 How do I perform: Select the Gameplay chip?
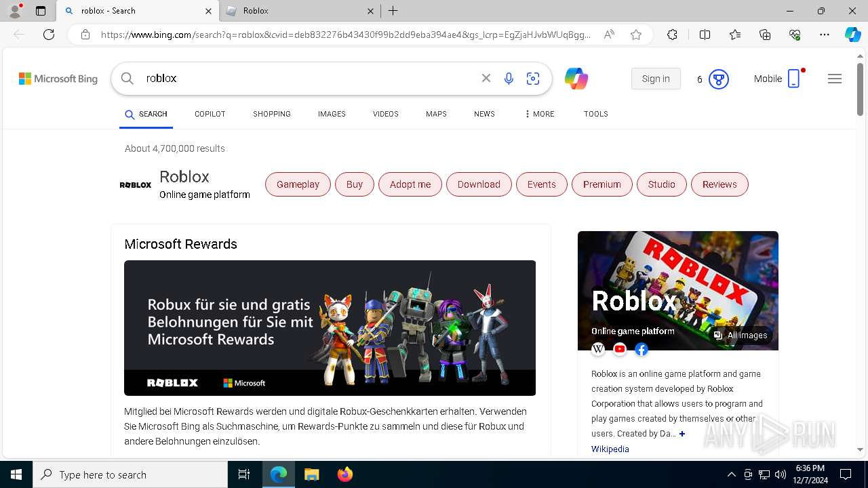(298, 184)
